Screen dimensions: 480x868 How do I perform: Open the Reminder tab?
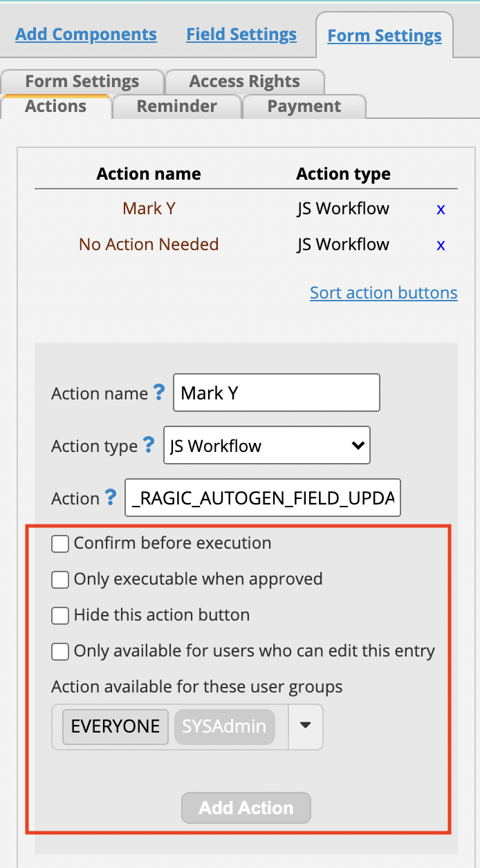(177, 106)
